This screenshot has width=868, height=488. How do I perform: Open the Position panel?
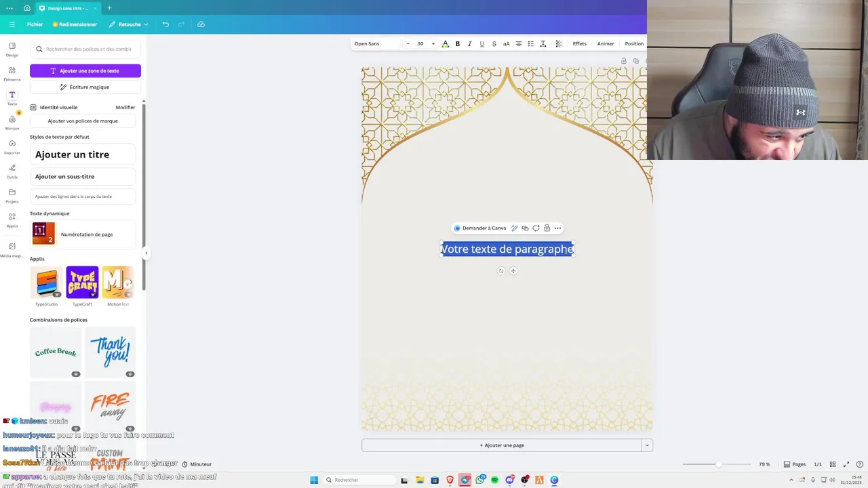coord(634,43)
